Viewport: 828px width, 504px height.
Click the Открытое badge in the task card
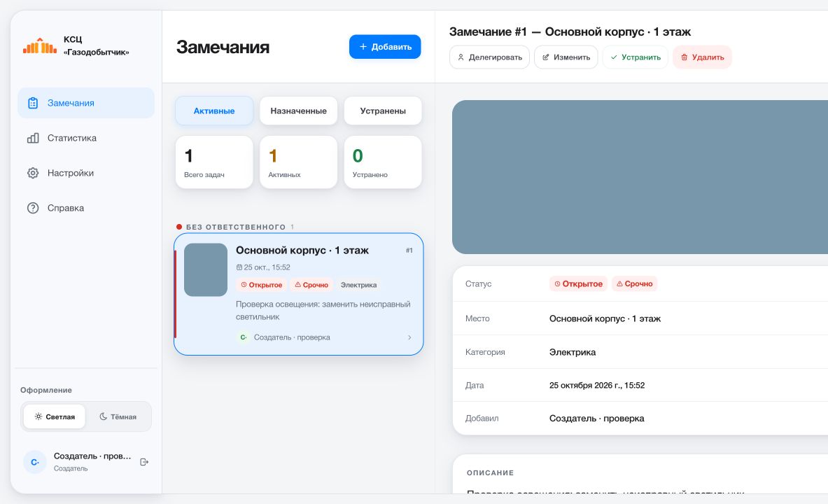pyautogui.click(x=261, y=285)
